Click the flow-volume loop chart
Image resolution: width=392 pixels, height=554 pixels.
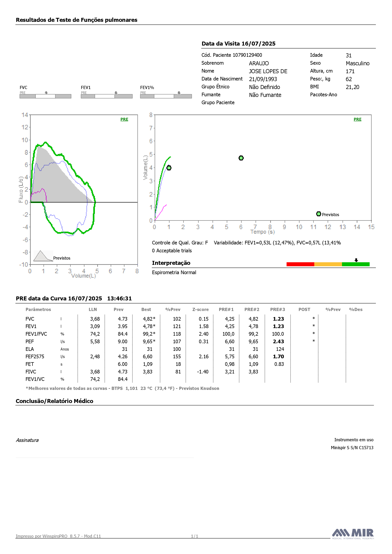tap(84, 190)
